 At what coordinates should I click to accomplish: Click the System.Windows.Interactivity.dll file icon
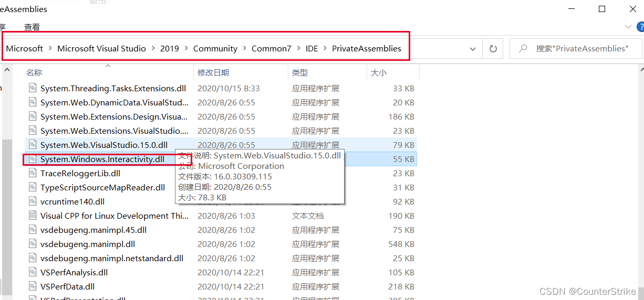33,159
